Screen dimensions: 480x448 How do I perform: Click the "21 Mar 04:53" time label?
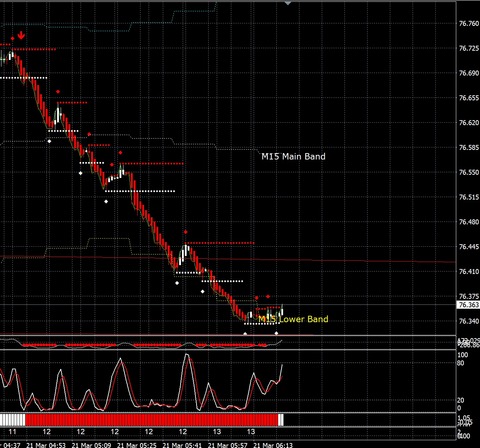click(46, 445)
